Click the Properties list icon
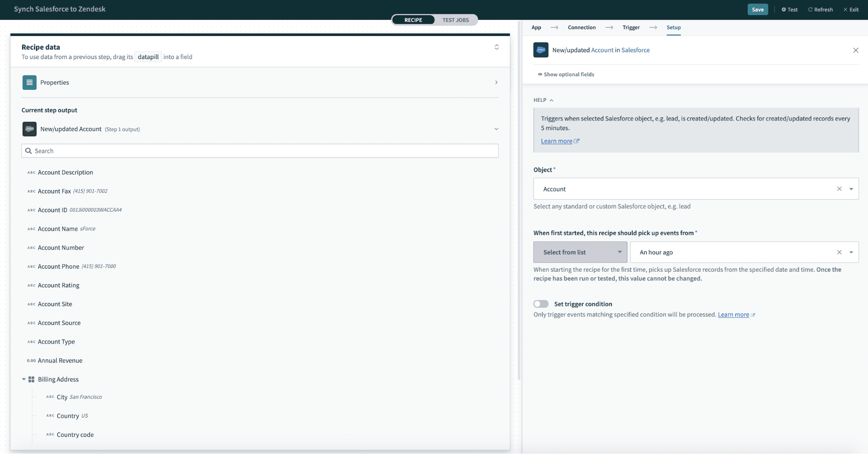Screen dimensions: 868x454 [29, 82]
